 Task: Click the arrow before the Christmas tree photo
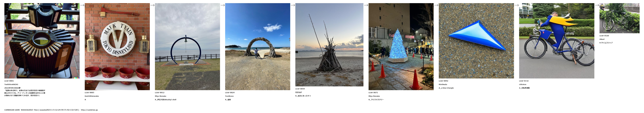(x=366, y=5)
